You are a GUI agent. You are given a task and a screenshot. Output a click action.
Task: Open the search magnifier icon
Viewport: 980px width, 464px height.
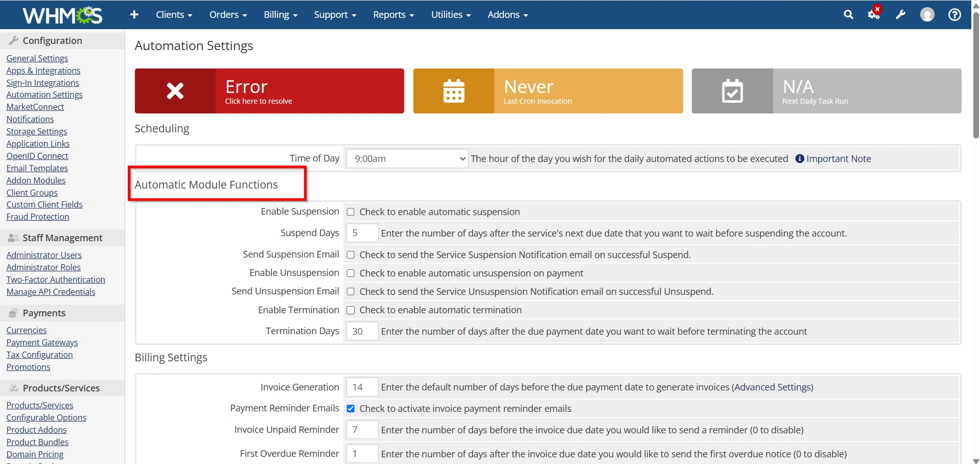pos(849,15)
